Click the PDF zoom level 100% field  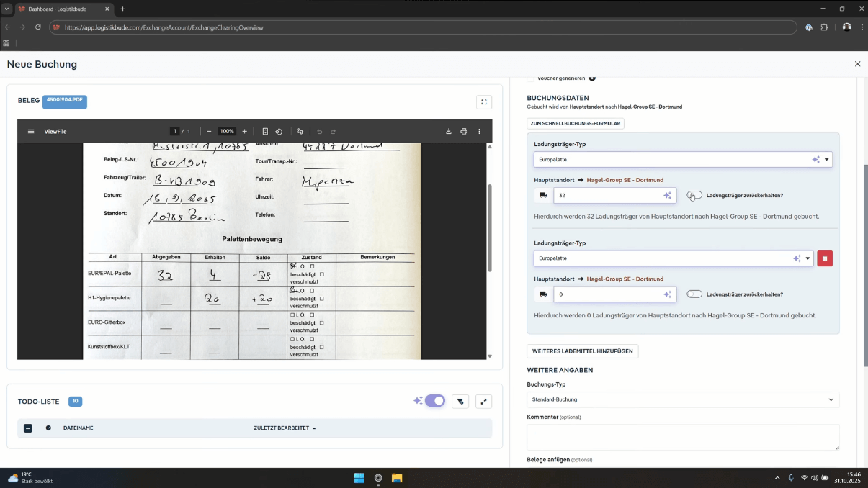pos(227,132)
